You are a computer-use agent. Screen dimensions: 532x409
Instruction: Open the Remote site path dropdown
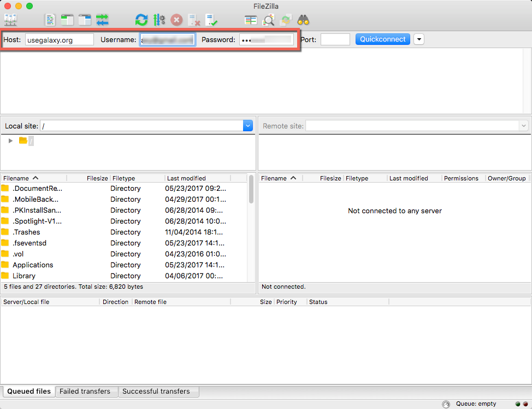pos(524,126)
